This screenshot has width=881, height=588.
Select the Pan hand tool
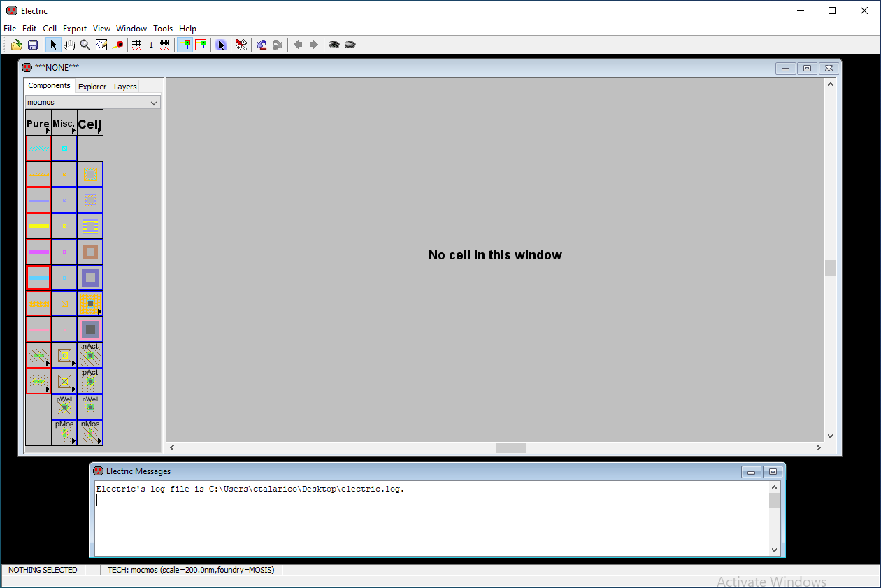tap(69, 45)
